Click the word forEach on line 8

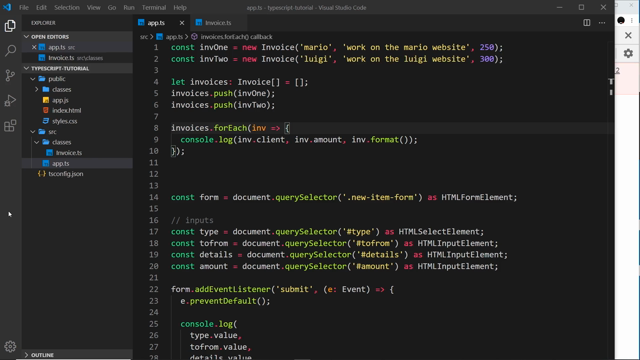[230, 128]
